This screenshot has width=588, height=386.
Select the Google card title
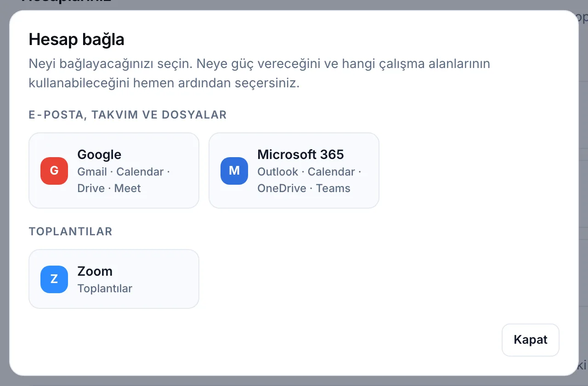(99, 154)
